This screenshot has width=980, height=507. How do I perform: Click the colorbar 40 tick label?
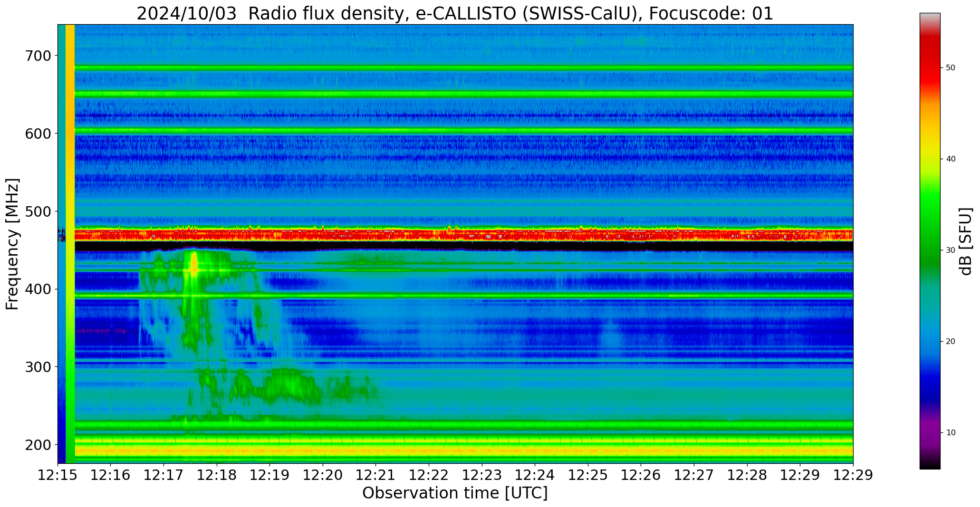coord(951,159)
